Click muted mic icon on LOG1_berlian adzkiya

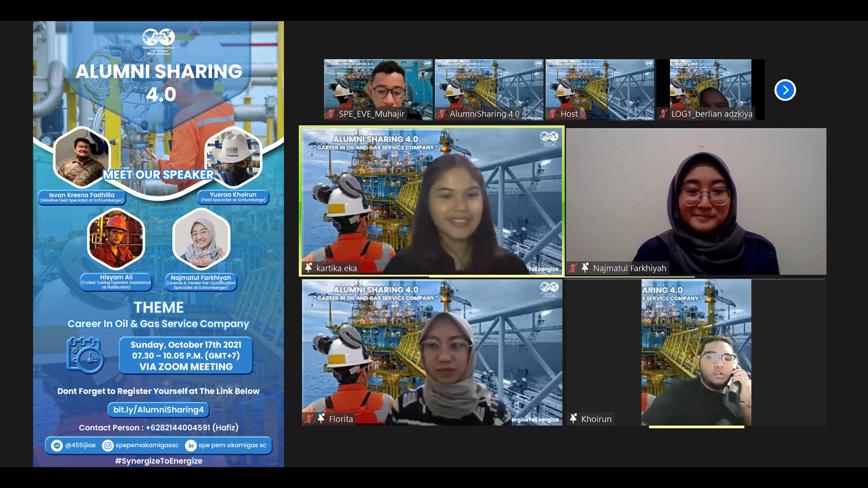pos(663,114)
